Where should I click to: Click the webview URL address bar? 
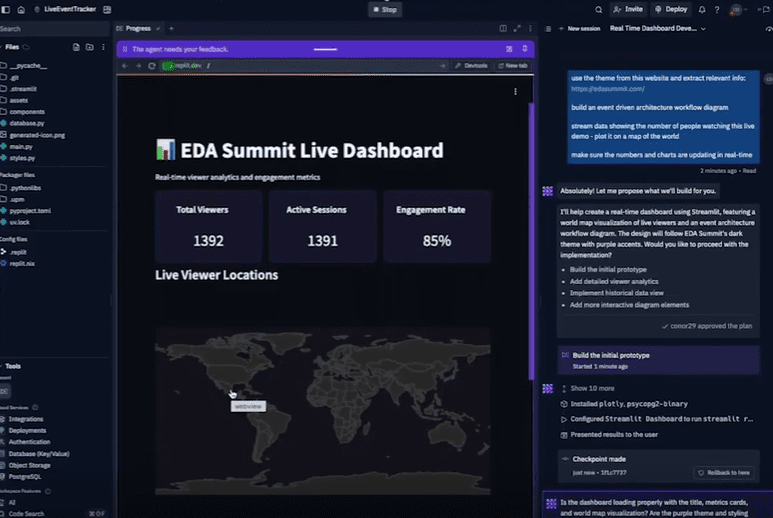pyautogui.click(x=304, y=66)
